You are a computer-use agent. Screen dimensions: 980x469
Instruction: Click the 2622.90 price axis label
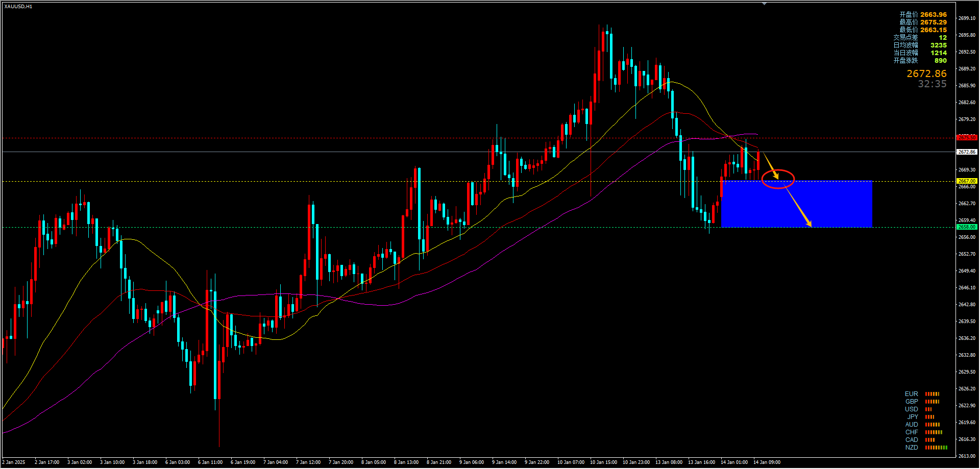tap(967, 406)
